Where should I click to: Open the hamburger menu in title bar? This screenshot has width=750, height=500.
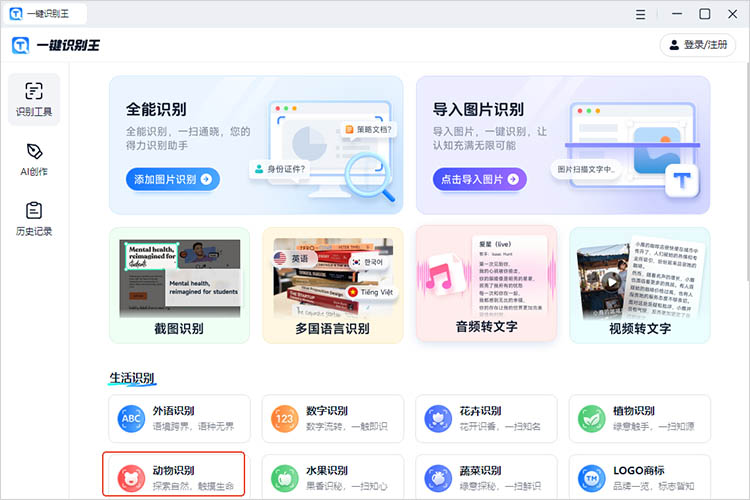(640, 14)
